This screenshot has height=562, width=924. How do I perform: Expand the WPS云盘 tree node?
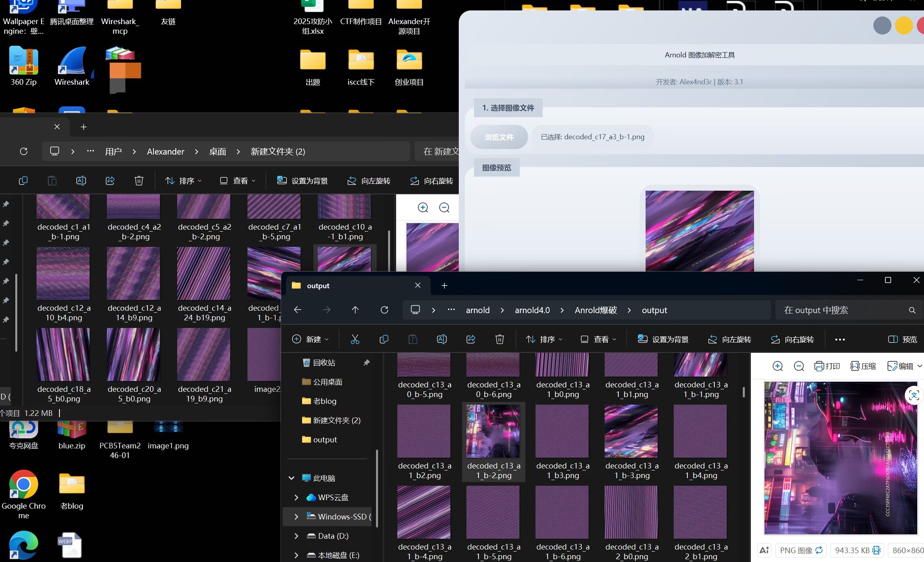point(296,497)
